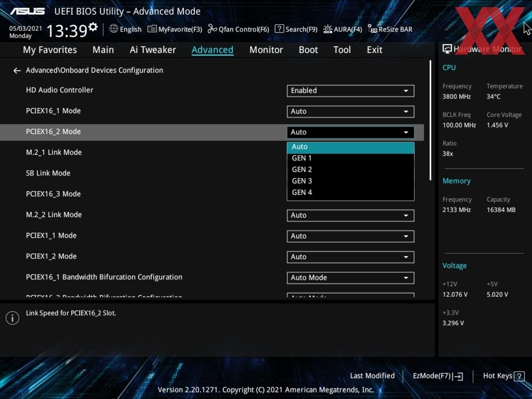Viewport: 532px width, 399px height.
Task: Click the 13:39 clock display
Action: tap(66, 31)
